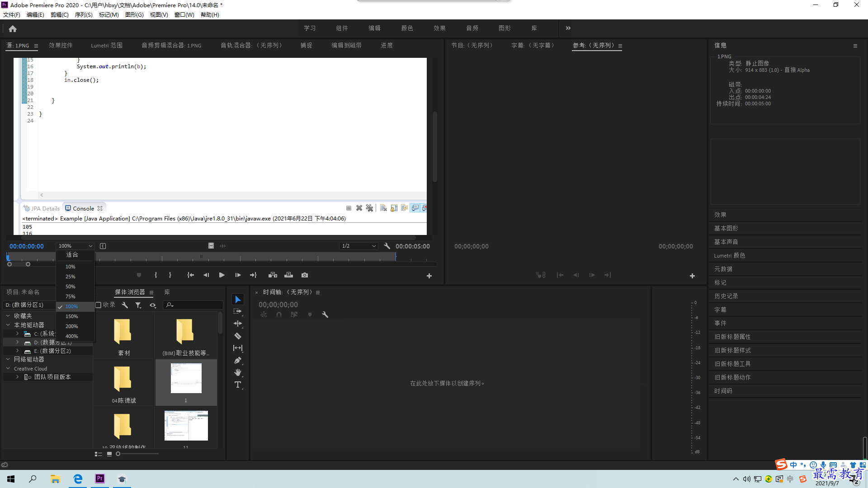Viewport: 868px width, 488px height.
Task: Select the Track Select Forward tool
Action: click(x=238, y=312)
